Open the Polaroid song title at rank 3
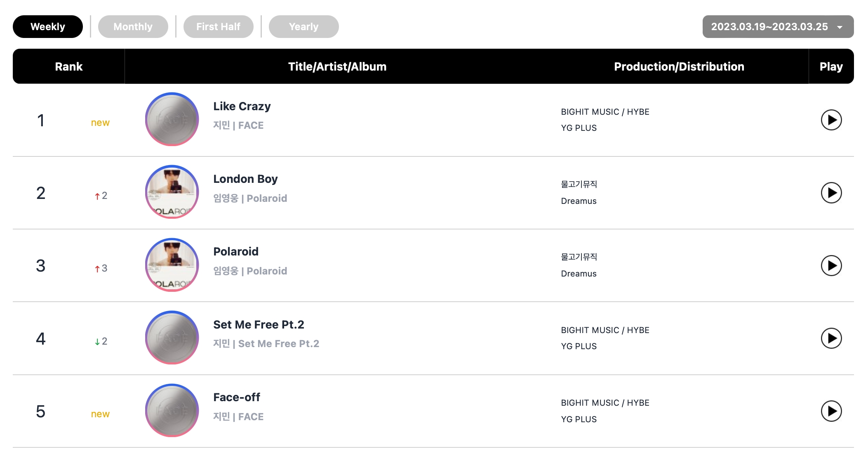 pyautogui.click(x=236, y=252)
